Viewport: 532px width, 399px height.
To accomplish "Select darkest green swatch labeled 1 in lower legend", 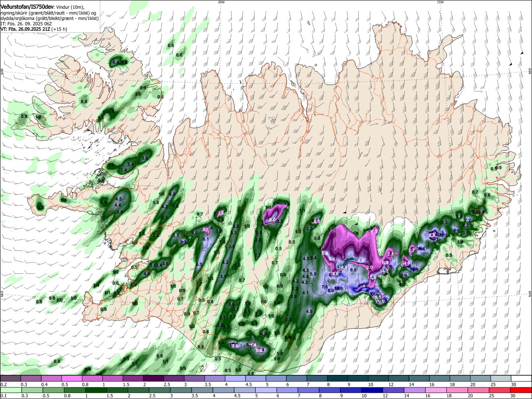I will tap(95, 390).
